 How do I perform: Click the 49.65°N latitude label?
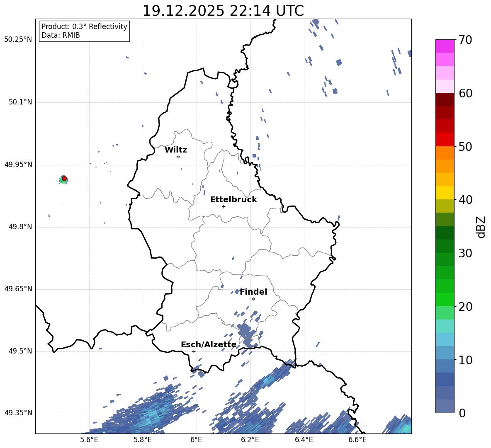tap(18, 289)
